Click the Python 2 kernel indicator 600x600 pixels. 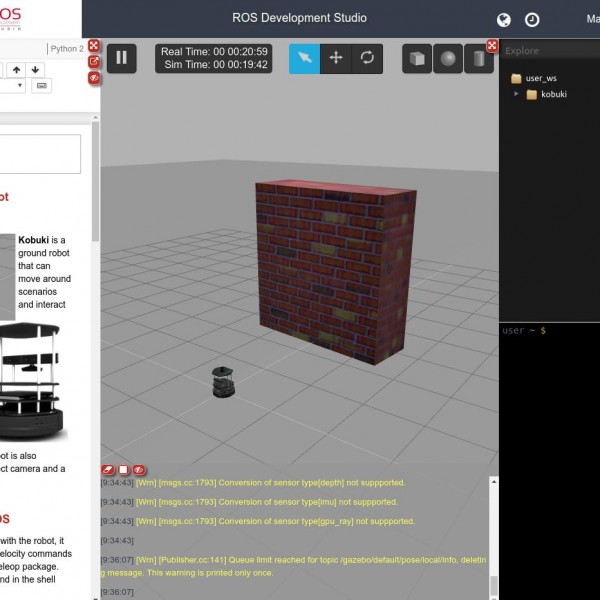pyautogui.click(x=67, y=49)
